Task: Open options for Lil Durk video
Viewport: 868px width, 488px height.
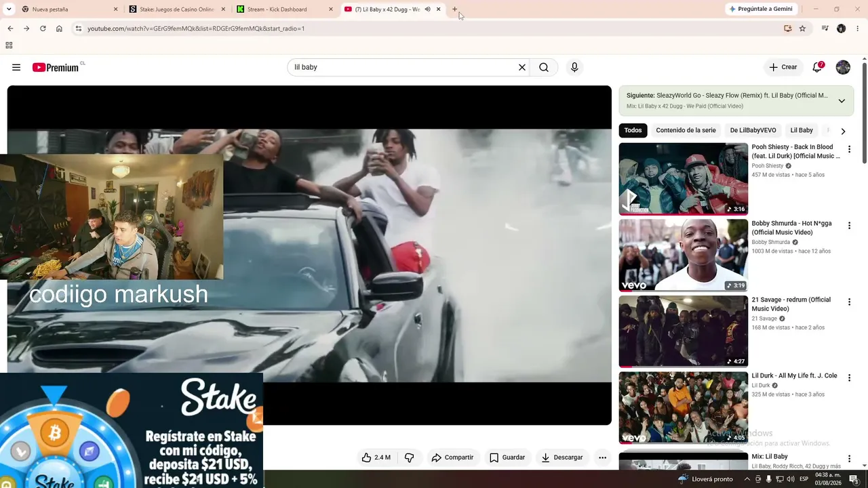Action: (849, 378)
